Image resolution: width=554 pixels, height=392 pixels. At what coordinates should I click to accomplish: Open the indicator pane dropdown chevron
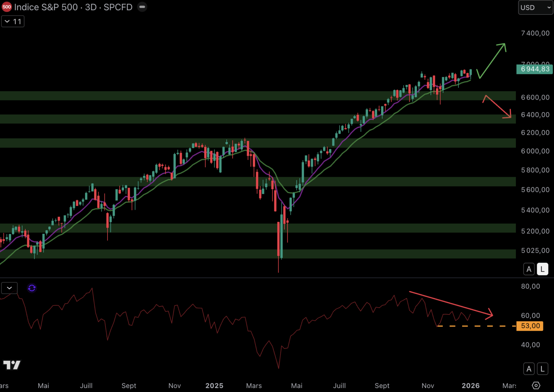point(9,288)
